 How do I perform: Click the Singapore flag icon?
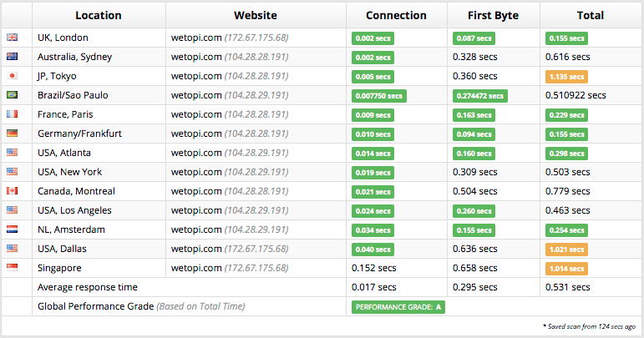click(13, 267)
